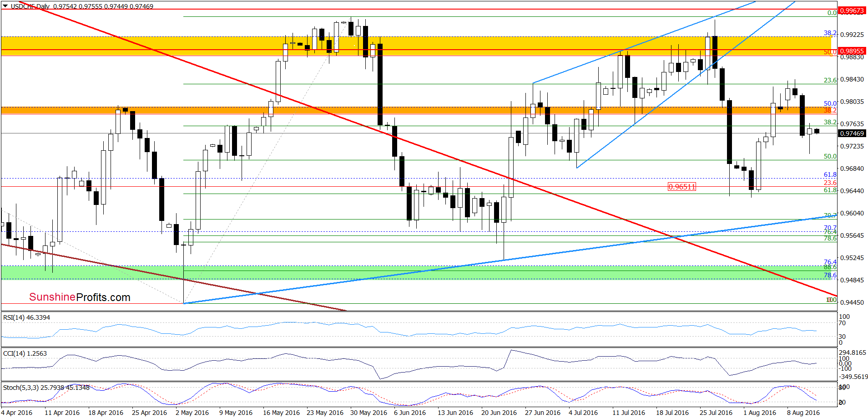868x419 pixels.
Task: Click the 30 May 2016 date label
Action: point(368,413)
